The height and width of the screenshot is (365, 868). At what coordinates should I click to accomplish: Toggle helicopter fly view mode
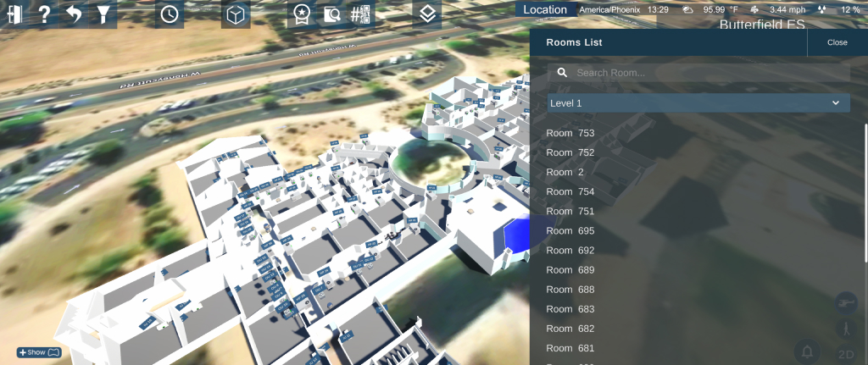point(845,301)
